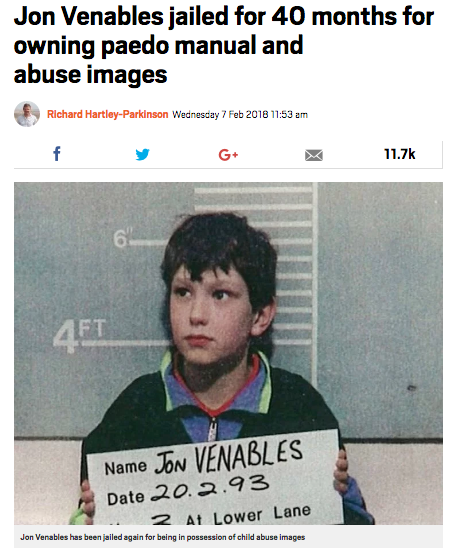Open the main article mugshot image
455x550 pixels.
[228, 353]
